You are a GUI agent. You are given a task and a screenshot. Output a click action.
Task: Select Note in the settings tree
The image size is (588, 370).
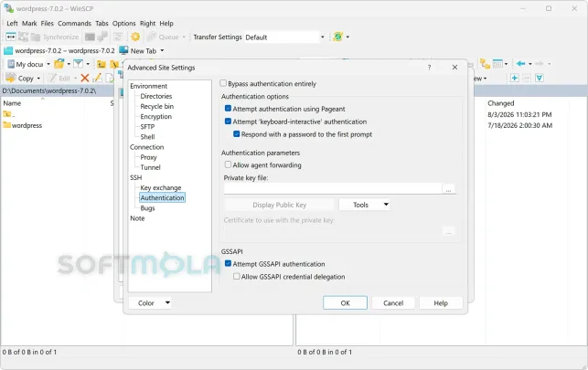[137, 218]
